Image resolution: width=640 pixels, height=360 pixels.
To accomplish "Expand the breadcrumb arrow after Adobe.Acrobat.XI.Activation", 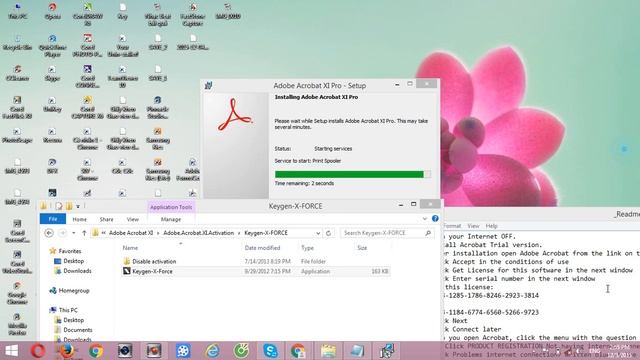I will tap(239, 233).
